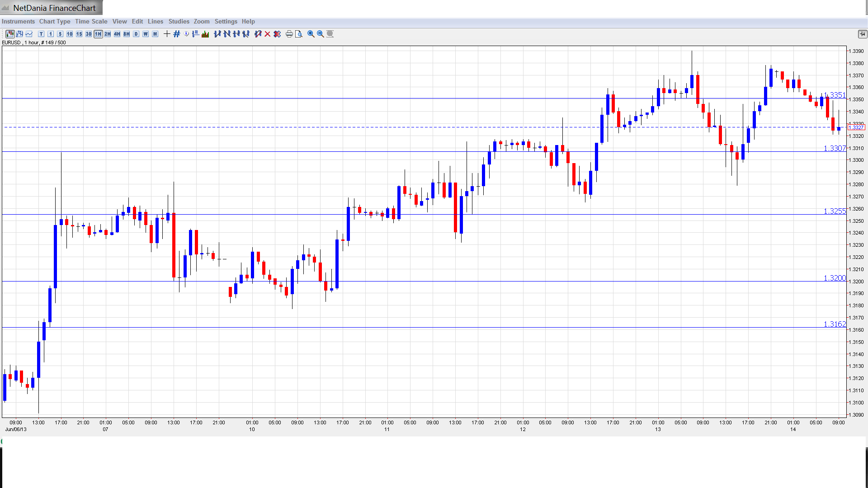
Task: Open the Chart Type menu
Action: click(x=55, y=21)
